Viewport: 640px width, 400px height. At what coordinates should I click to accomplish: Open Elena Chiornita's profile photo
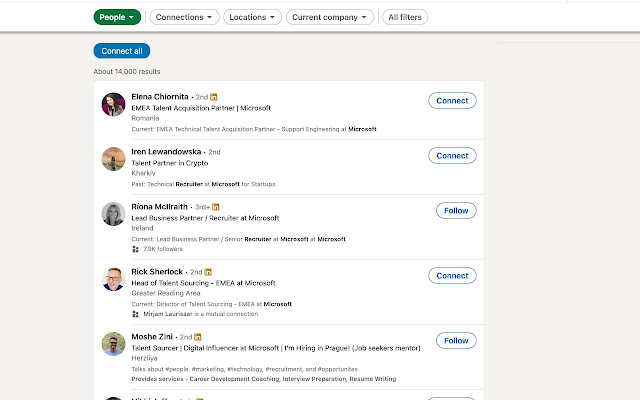pyautogui.click(x=113, y=104)
